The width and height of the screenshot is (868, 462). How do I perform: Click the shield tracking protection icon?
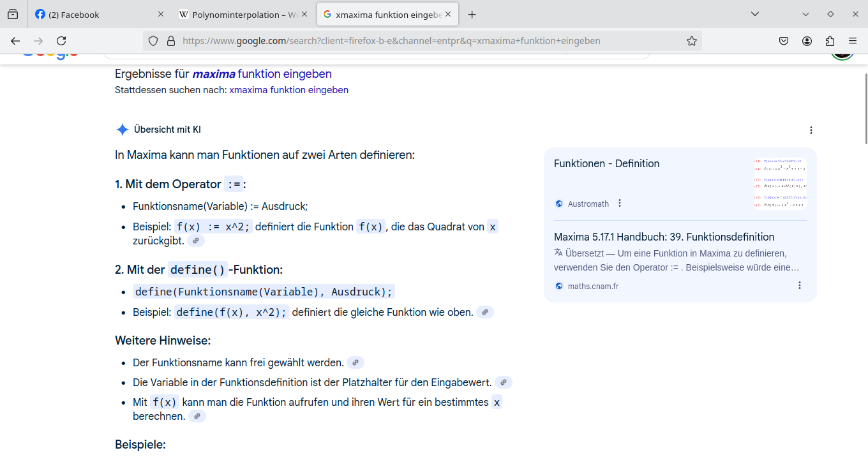[x=153, y=41]
